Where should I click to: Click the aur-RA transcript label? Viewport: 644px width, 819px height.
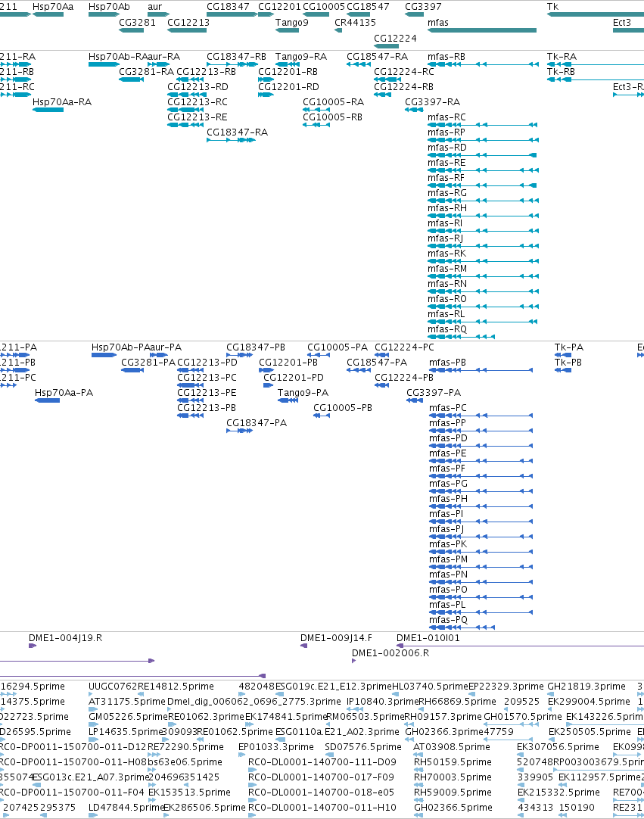click(x=164, y=57)
